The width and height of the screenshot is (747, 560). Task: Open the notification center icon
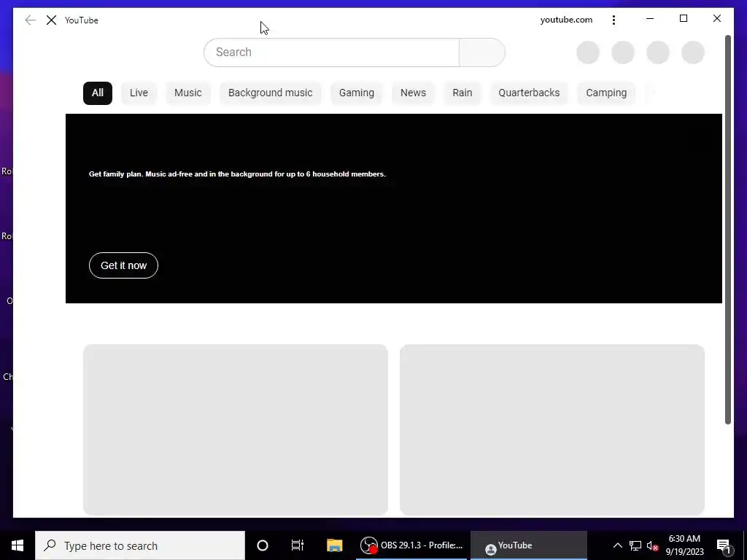pos(724,545)
